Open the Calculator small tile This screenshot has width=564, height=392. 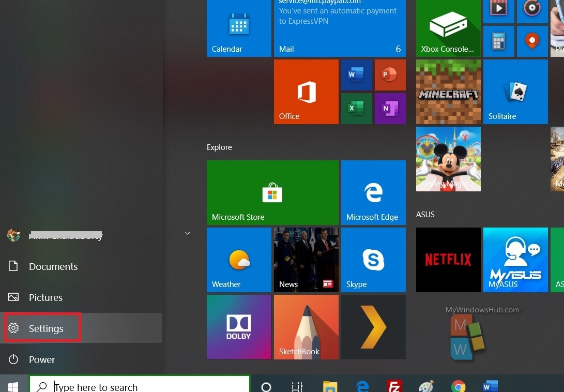pyautogui.click(x=498, y=41)
